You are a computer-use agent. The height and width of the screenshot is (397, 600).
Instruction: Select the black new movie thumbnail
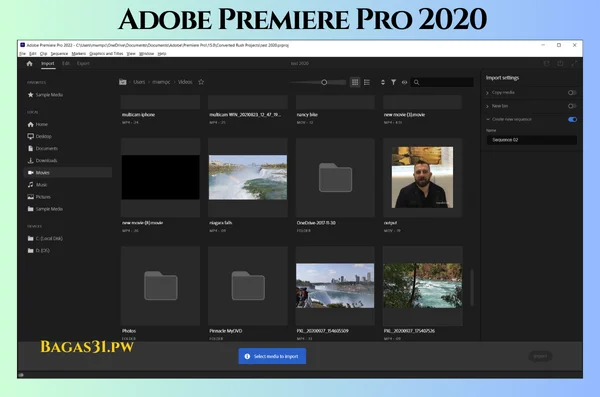click(x=161, y=177)
